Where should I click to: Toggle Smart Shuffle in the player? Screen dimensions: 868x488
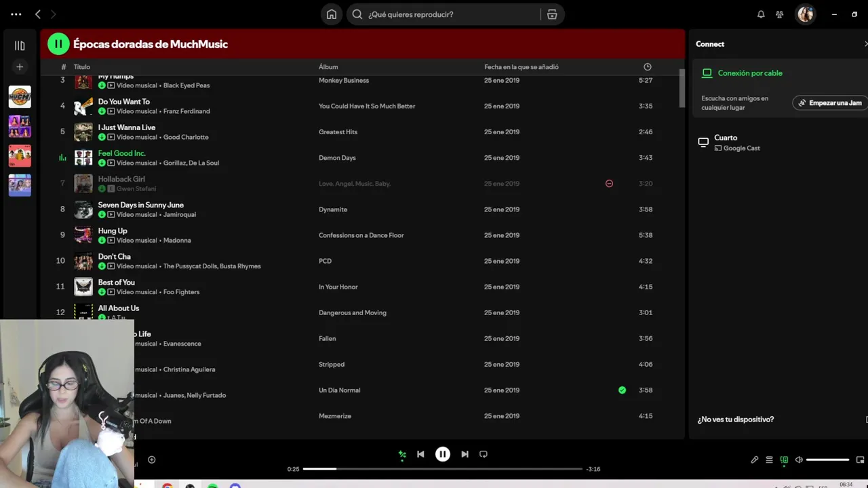(402, 454)
